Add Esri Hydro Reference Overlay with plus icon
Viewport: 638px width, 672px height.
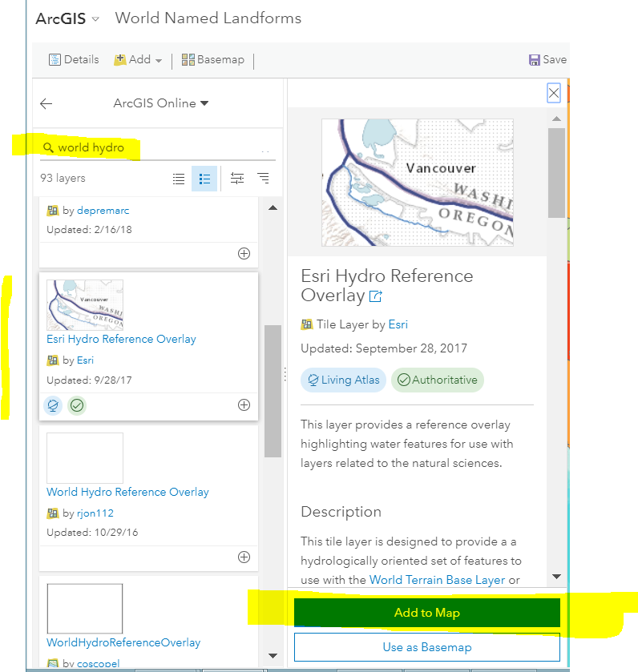pos(244,405)
